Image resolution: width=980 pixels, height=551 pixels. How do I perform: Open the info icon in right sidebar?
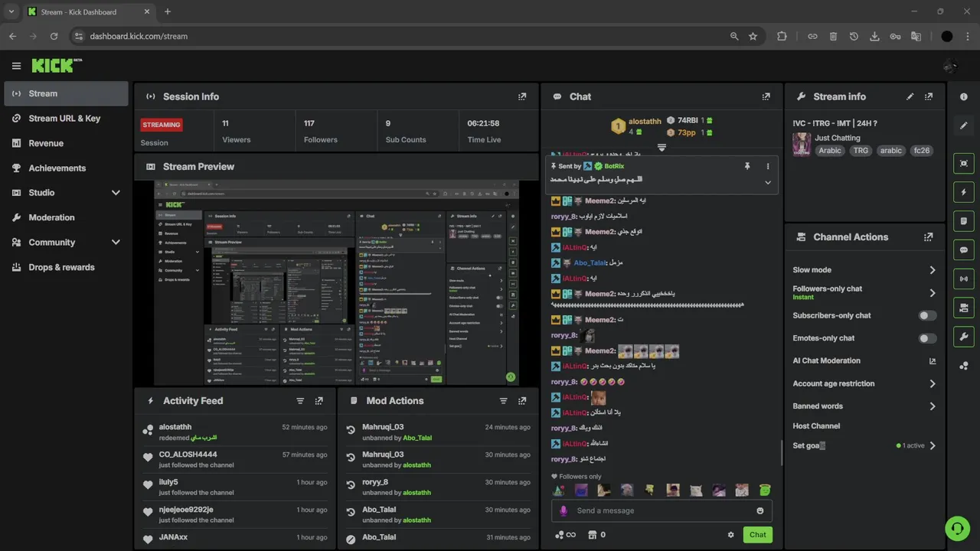[963, 96]
